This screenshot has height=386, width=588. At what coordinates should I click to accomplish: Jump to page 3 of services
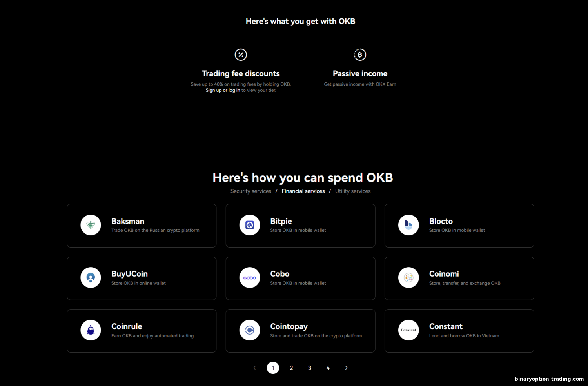pyautogui.click(x=310, y=368)
